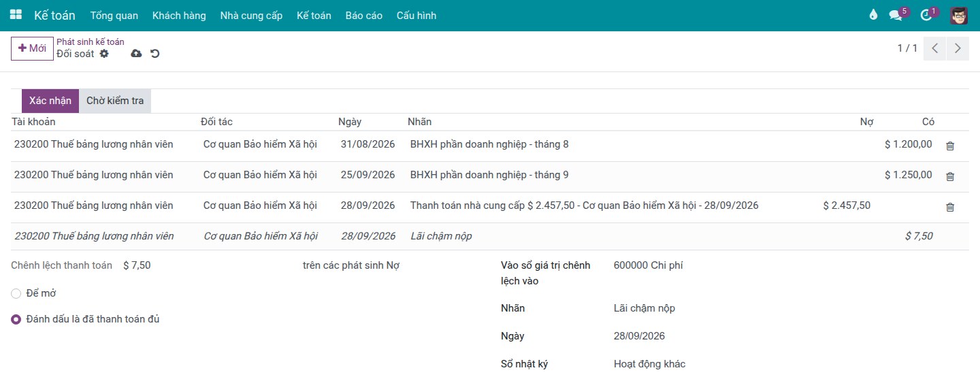Select Đánh dấu là đã thanh toán đủ
This screenshot has width=980, height=381.
coord(16,319)
